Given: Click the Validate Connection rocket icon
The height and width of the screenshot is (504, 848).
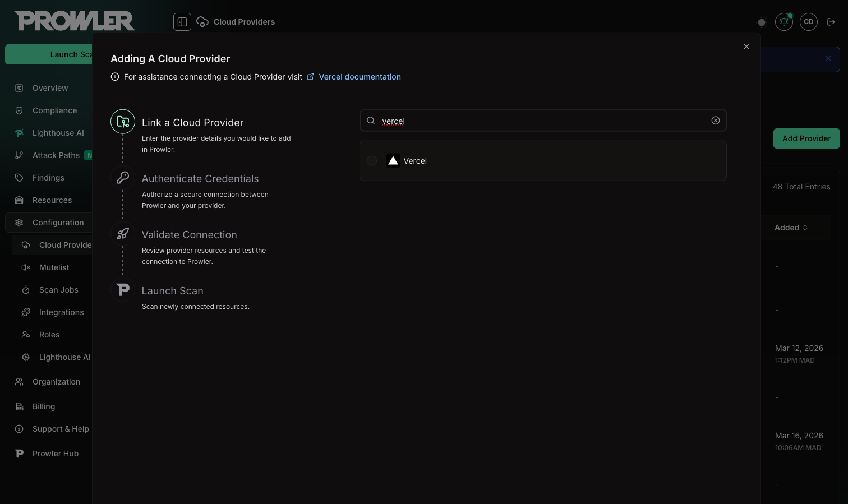Looking at the screenshot, I should click(x=123, y=234).
